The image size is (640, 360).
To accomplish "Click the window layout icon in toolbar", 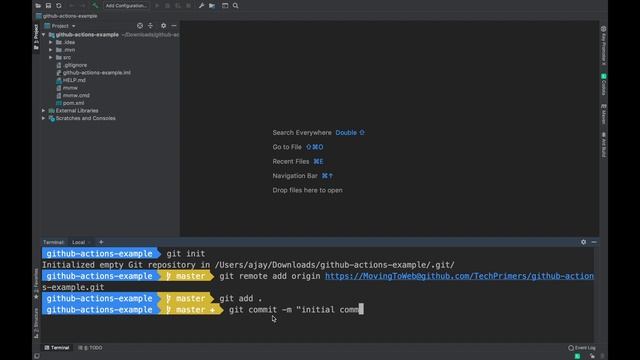I will (x=225, y=6).
